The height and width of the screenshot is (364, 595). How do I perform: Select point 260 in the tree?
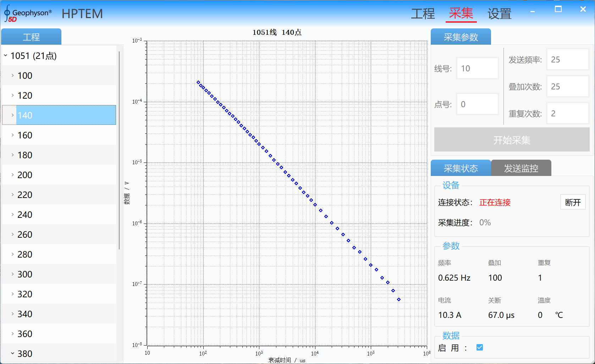point(25,235)
